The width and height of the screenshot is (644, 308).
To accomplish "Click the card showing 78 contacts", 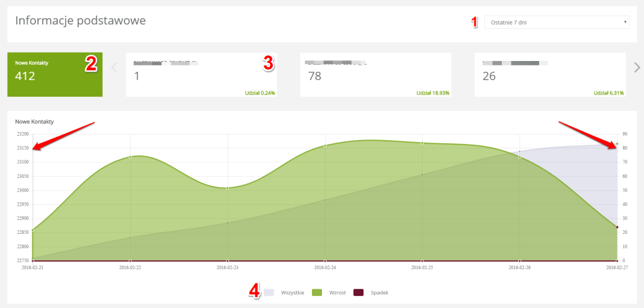I will pyautogui.click(x=376, y=74).
